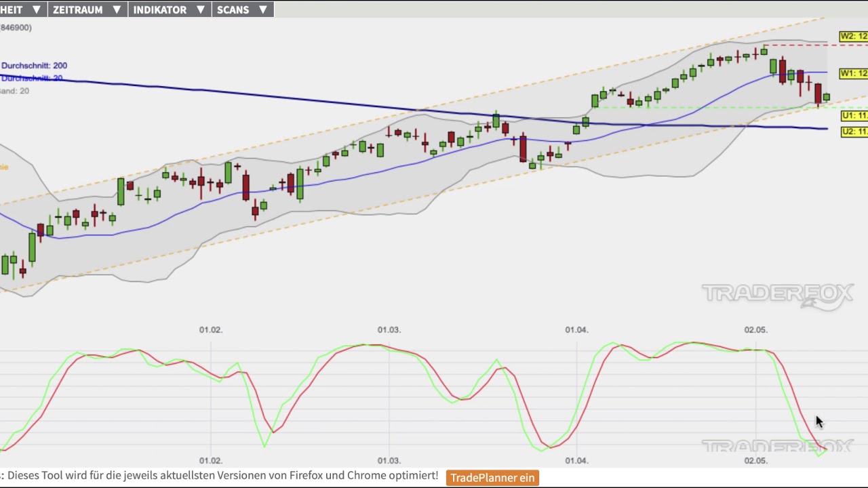This screenshot has width=868, height=488.
Task: Click the Durchschnitt: 20 legend label
Action: (x=31, y=78)
